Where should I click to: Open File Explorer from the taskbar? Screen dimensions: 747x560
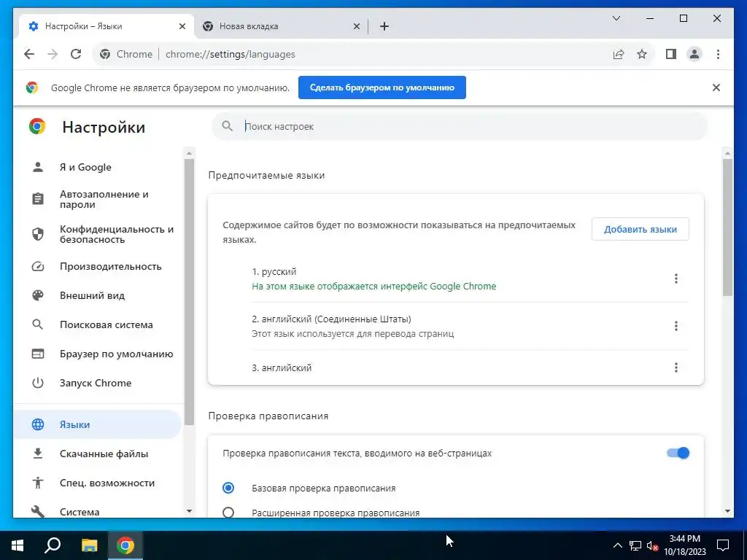pyautogui.click(x=89, y=545)
